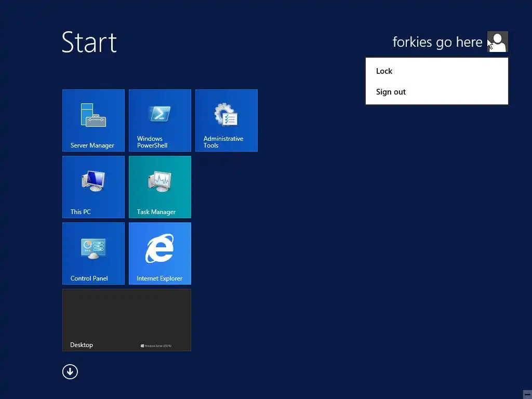
Task: Switch to the Desktop tile
Action: 127,320
